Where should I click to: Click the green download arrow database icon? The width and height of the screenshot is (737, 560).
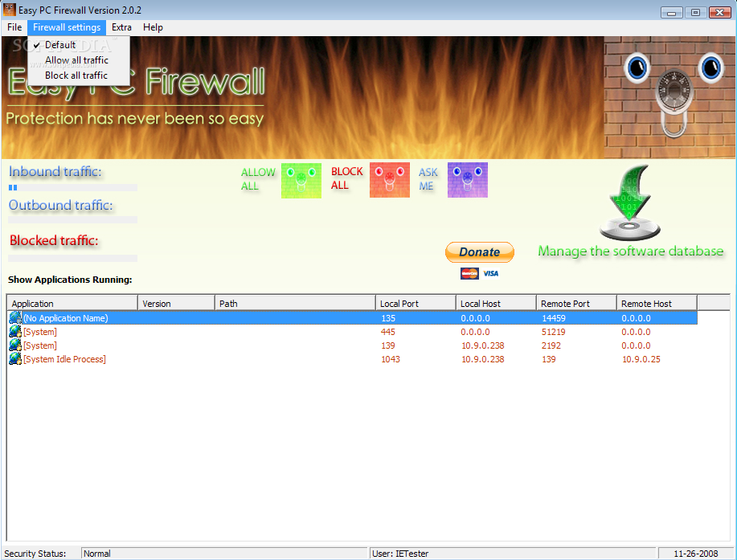[630, 202]
